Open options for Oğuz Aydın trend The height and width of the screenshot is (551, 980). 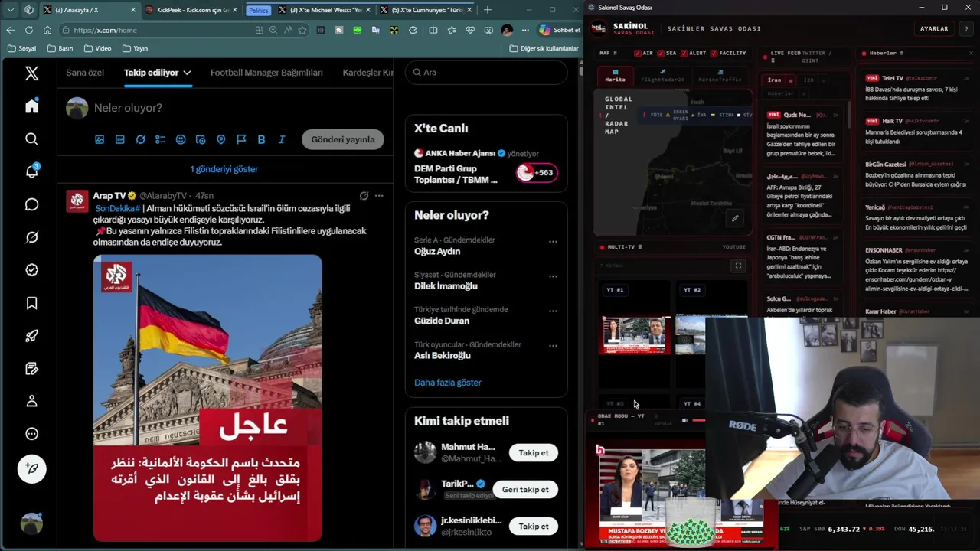coord(553,241)
